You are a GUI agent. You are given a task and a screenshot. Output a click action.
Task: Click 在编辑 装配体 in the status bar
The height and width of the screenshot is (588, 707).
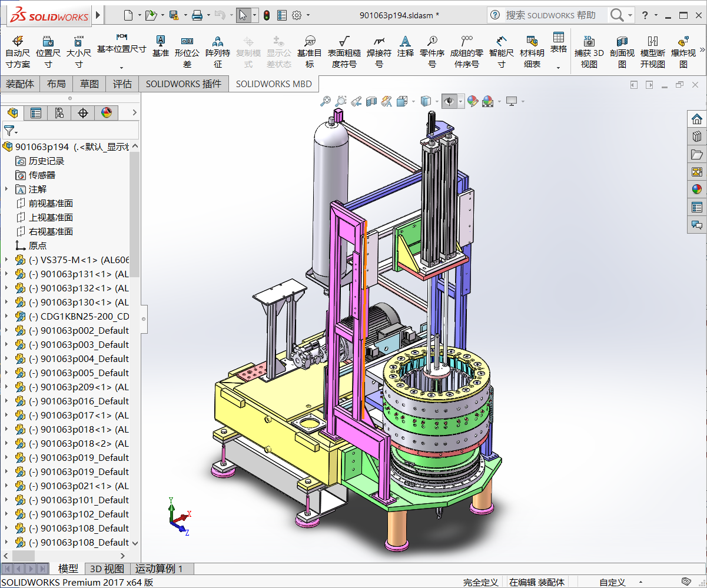tap(537, 582)
